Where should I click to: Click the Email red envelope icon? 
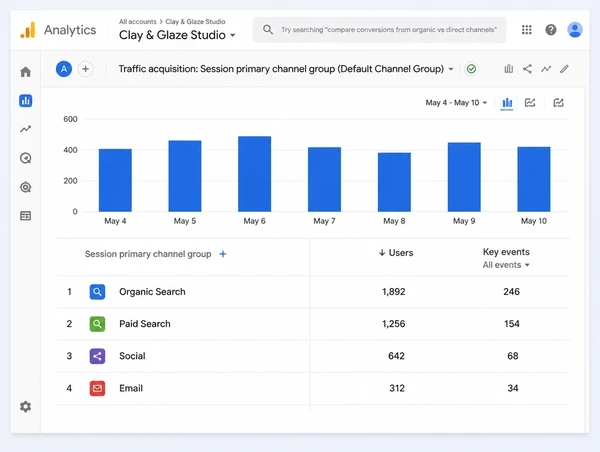pos(98,388)
